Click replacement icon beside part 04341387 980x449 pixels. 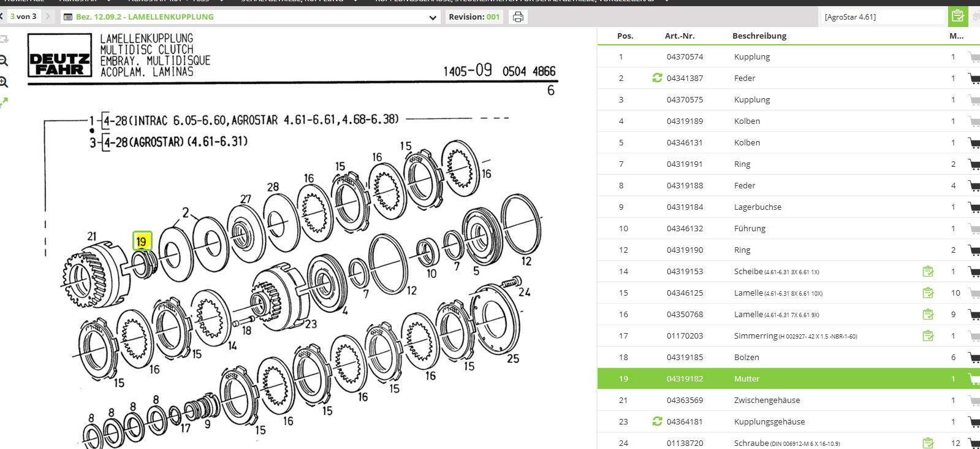pyautogui.click(x=657, y=78)
